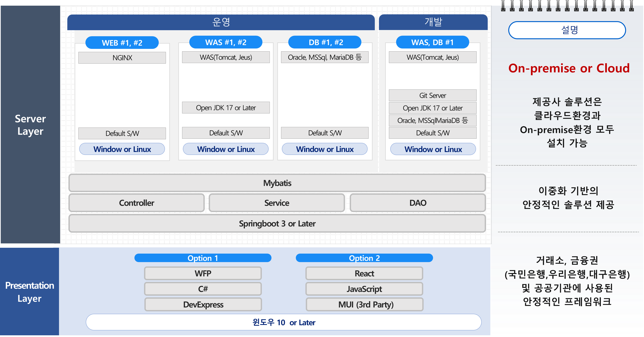The image size is (644, 337).
Task: Click the Springboot 3 or Later bar
Action: coord(277,223)
